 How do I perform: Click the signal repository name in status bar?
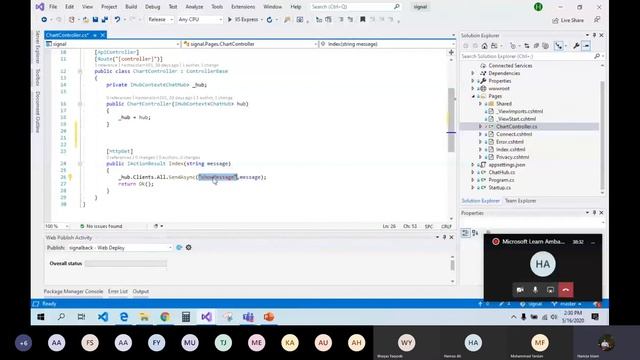click(531, 304)
